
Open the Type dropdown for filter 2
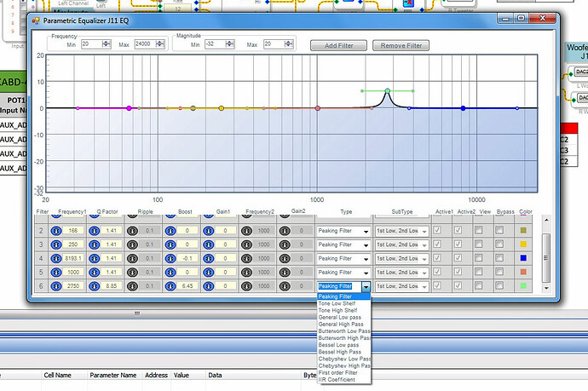[x=366, y=231]
